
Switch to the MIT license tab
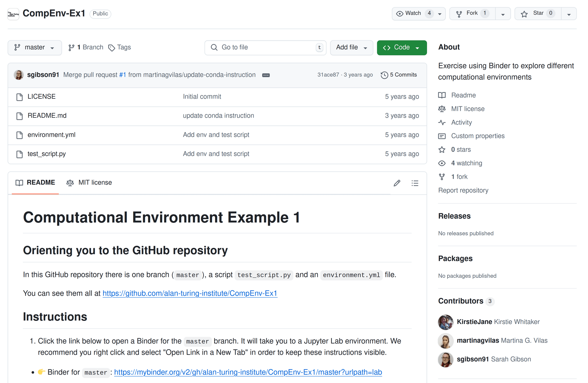point(89,182)
